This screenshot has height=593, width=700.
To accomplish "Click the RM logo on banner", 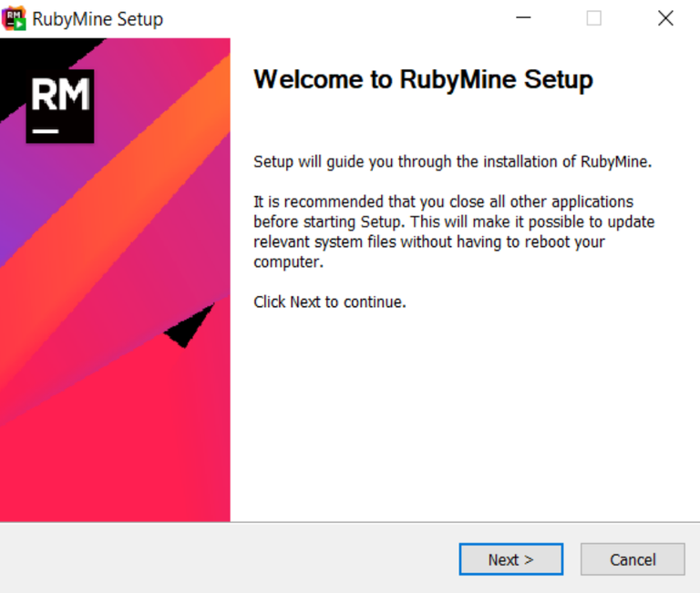I will pyautogui.click(x=60, y=107).
